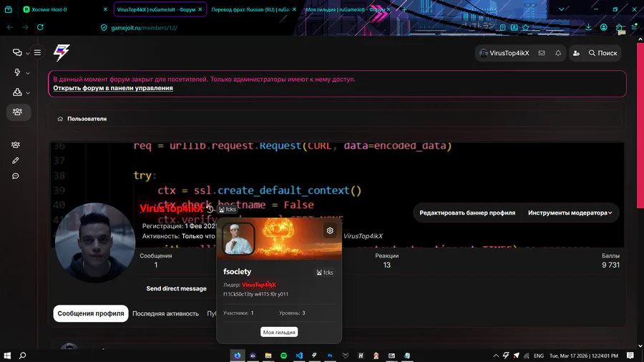Switch to the Последняя активность tab

[165, 313]
